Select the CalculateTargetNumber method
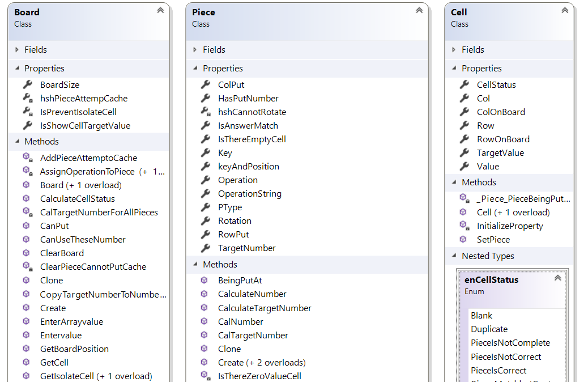588x382 pixels. [x=265, y=308]
